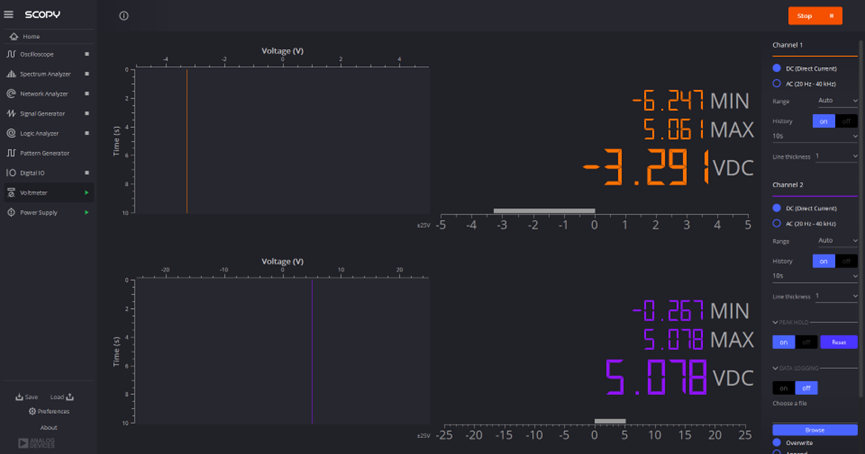Stop the voltmeter with Stop button

815,16
